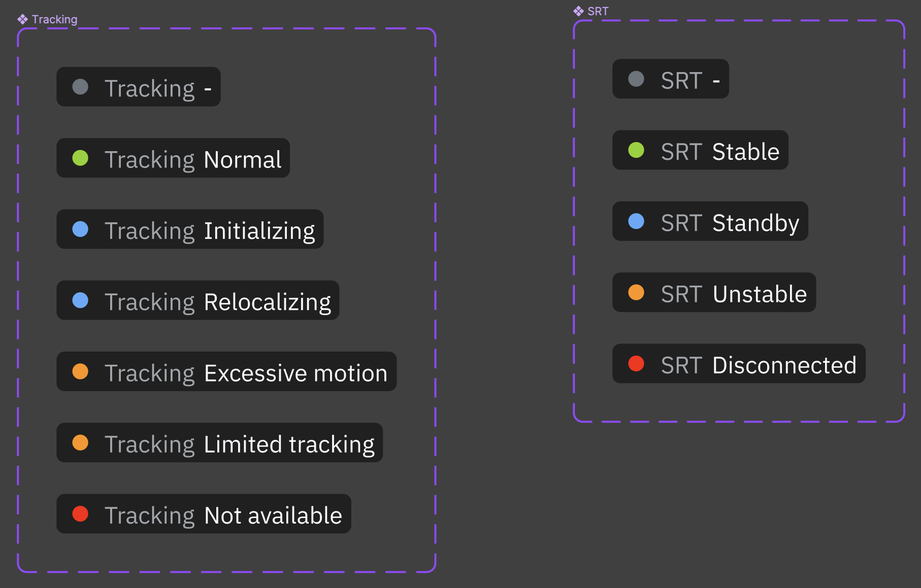This screenshot has height=588, width=921.
Task: Click the blue dot in Tracking Initializing badge
Action: point(80,229)
